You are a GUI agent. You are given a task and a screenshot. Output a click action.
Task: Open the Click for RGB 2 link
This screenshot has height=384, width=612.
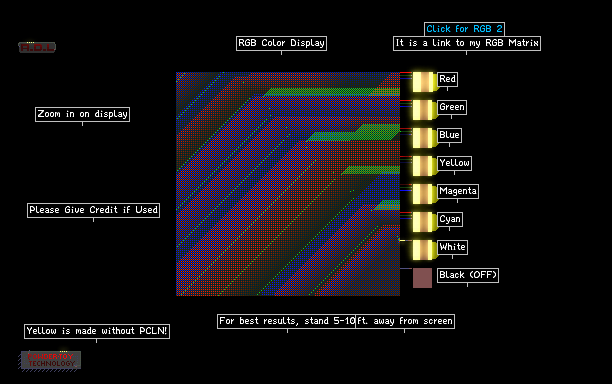464,29
